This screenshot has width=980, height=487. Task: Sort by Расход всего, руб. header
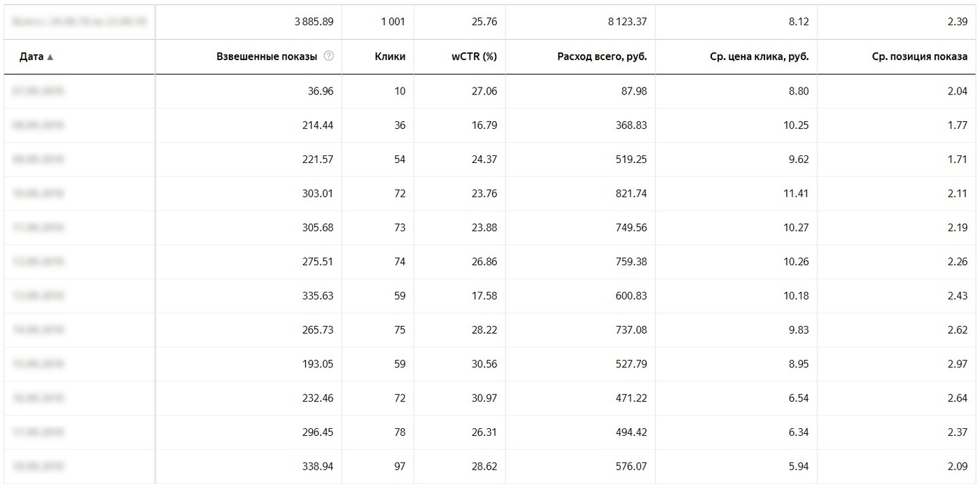point(602,57)
